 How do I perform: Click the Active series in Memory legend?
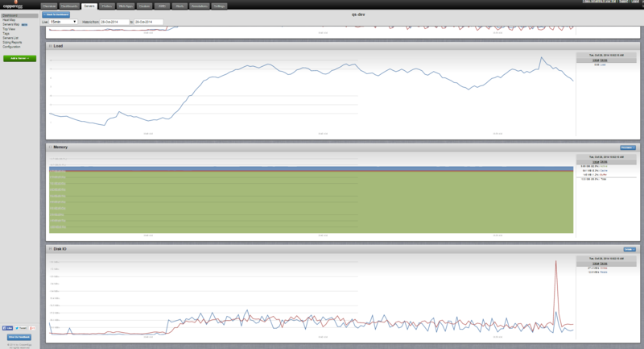tap(604, 167)
